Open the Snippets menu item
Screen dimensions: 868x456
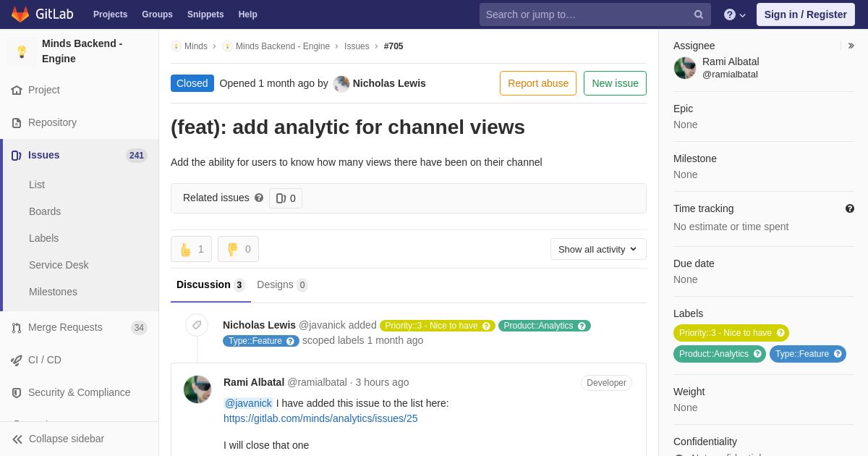tap(205, 14)
